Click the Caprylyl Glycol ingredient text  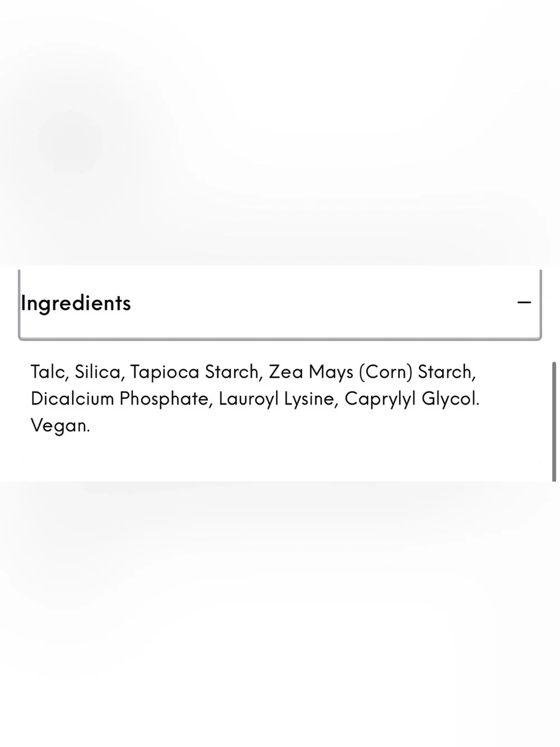(x=412, y=398)
